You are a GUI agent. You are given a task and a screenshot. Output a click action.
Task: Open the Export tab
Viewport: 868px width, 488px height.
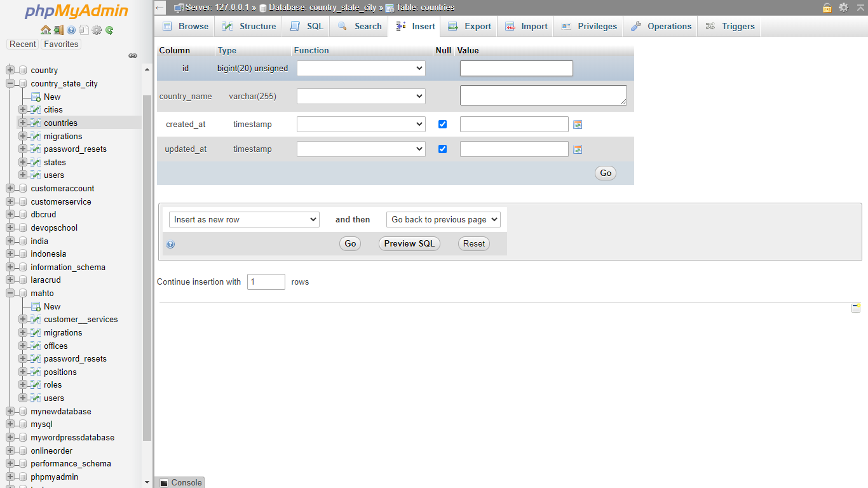[x=470, y=26]
